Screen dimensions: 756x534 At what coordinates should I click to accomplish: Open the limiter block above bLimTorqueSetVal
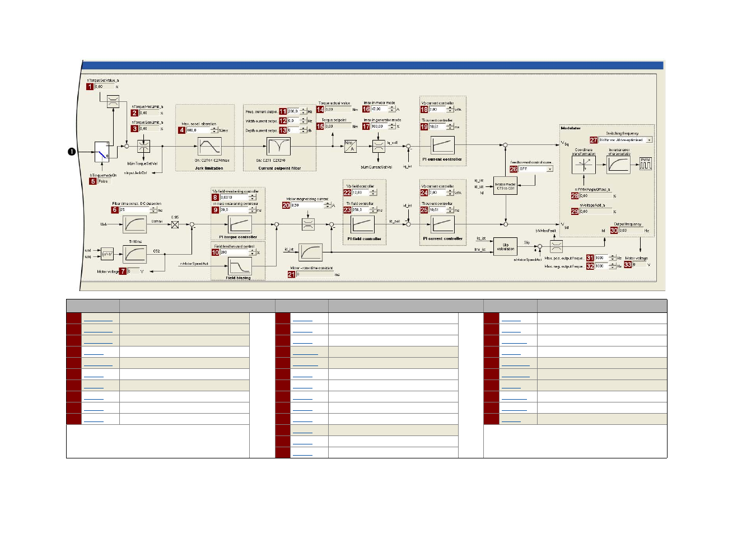click(x=144, y=146)
